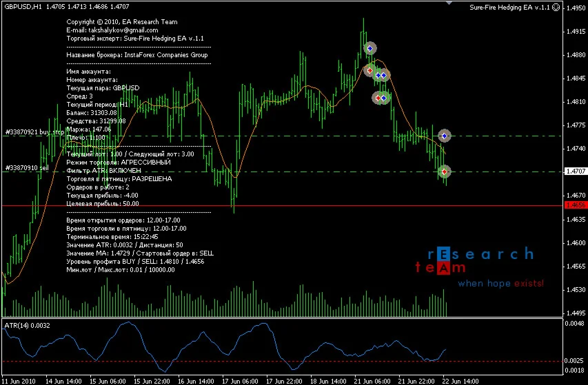Click the 0.0025 value on ATR scale
Viewport: 588px width, 385px height.
[x=574, y=361]
